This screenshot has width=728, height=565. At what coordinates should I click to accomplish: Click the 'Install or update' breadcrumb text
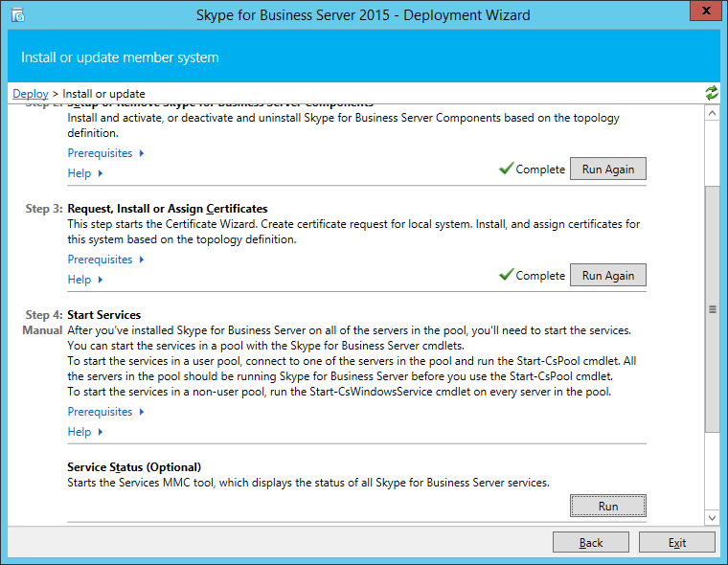click(x=103, y=94)
